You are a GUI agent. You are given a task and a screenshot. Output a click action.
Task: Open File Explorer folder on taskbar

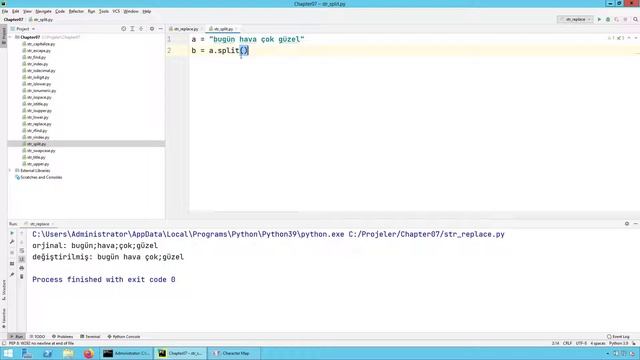(x=68, y=353)
